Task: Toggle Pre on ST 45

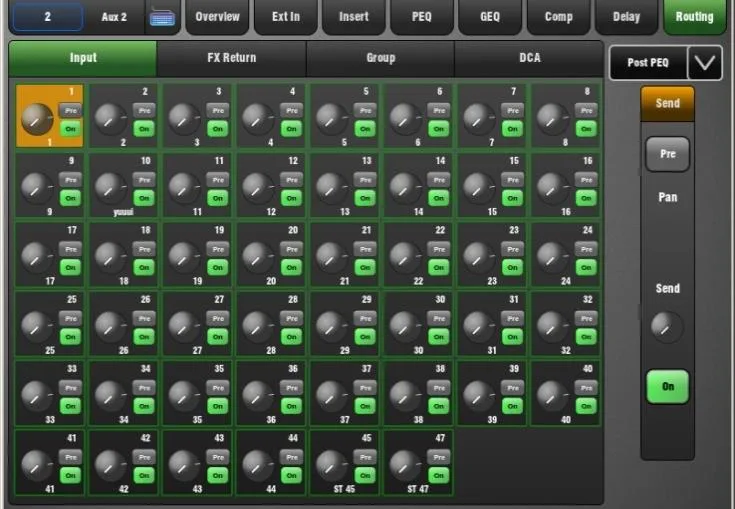Action: (x=366, y=458)
